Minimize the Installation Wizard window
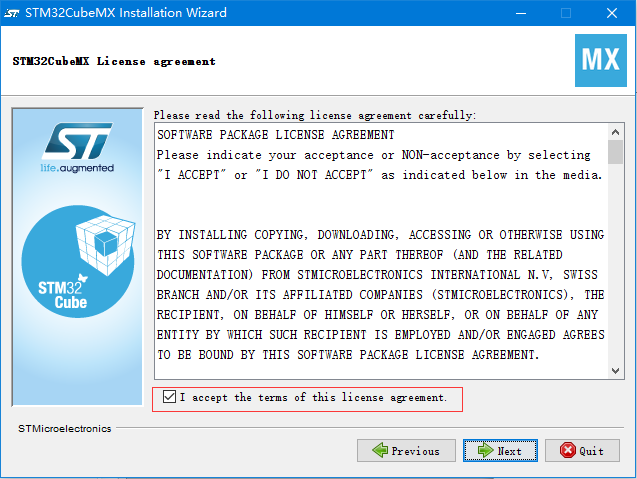Viewport: 637px width, 479px height. click(521, 13)
